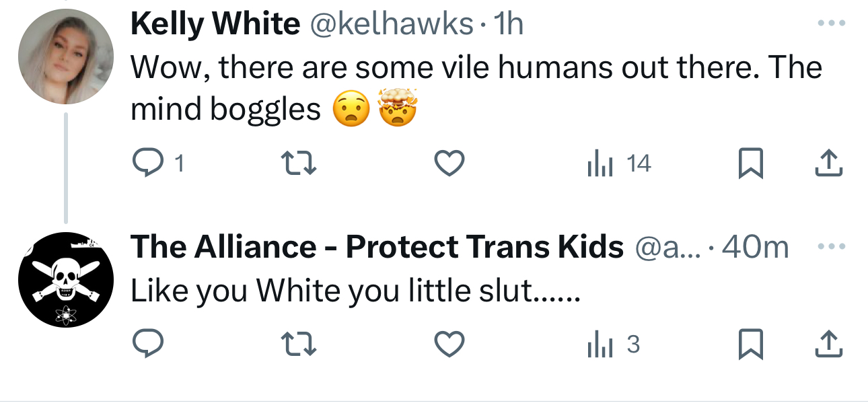Open The Alliance - Protect Trans Kids profile
This screenshot has width=868, height=403.
tap(377, 248)
